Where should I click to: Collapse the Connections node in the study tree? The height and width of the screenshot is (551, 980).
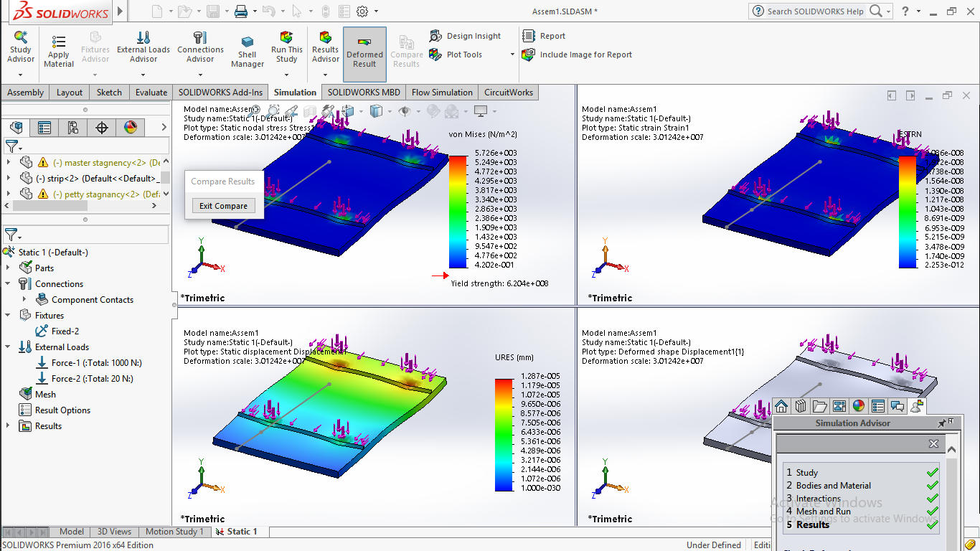(x=8, y=283)
